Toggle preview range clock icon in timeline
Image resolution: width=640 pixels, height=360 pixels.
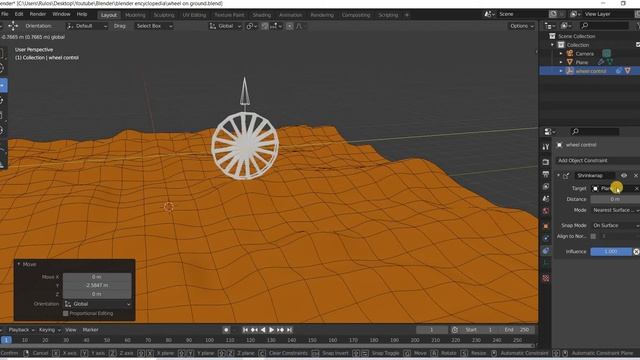455,330
